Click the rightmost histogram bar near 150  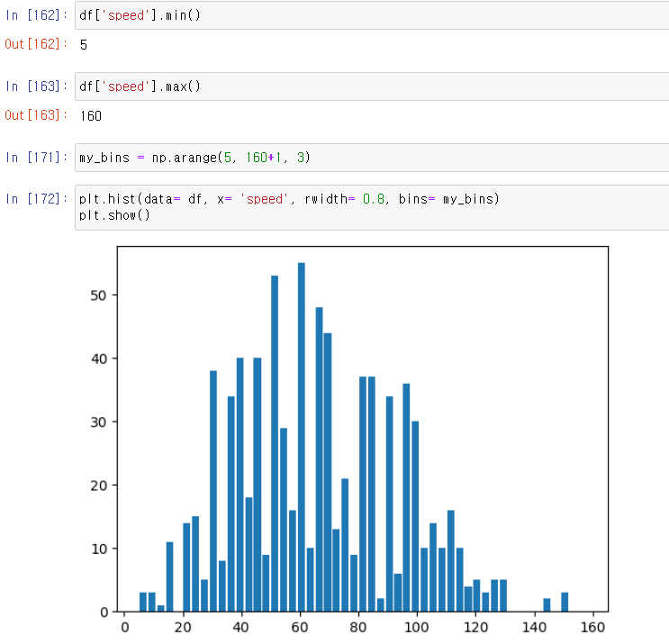565,603
